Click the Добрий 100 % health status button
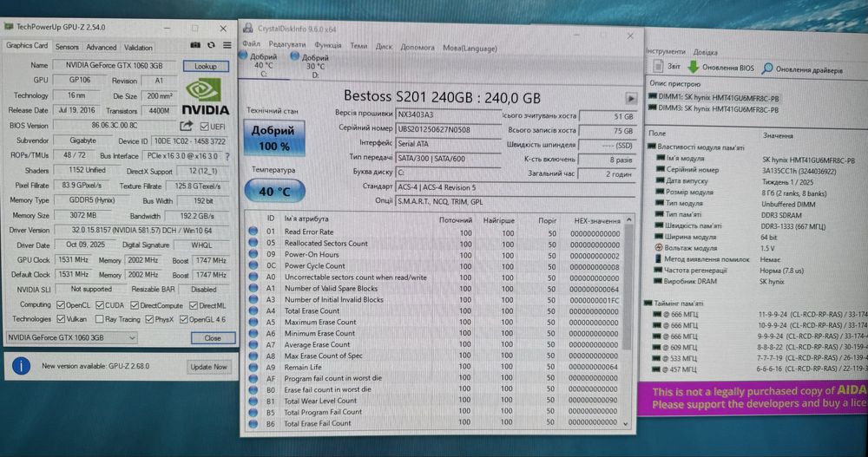868x457 pixels. coord(274,138)
